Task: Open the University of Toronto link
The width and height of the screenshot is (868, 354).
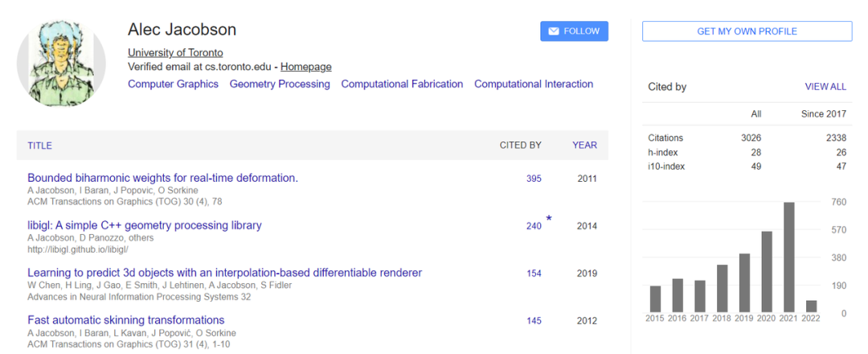Action: pos(175,53)
